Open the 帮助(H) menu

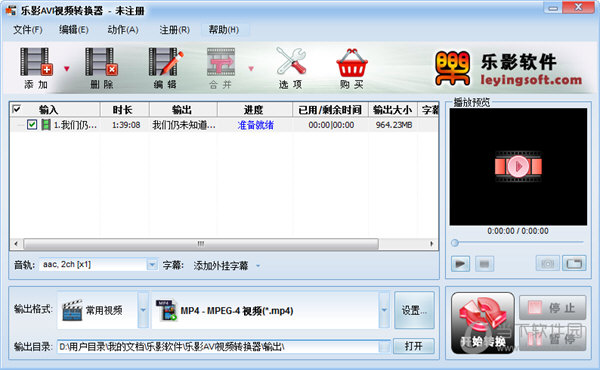click(224, 29)
